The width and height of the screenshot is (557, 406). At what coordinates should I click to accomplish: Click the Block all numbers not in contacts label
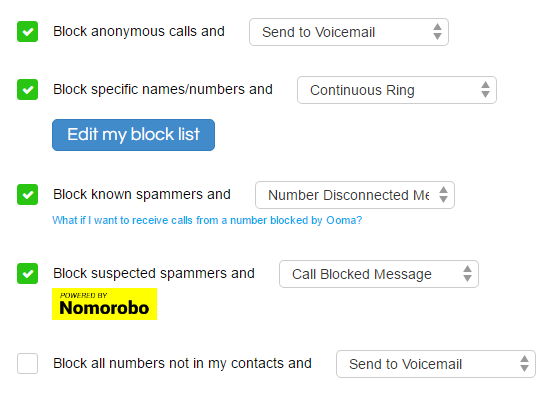click(x=182, y=363)
